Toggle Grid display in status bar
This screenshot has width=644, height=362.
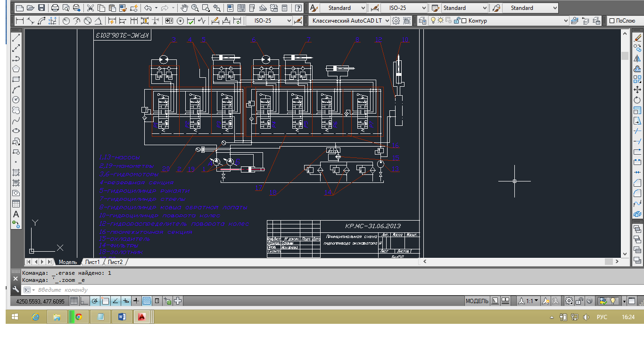pos(74,301)
